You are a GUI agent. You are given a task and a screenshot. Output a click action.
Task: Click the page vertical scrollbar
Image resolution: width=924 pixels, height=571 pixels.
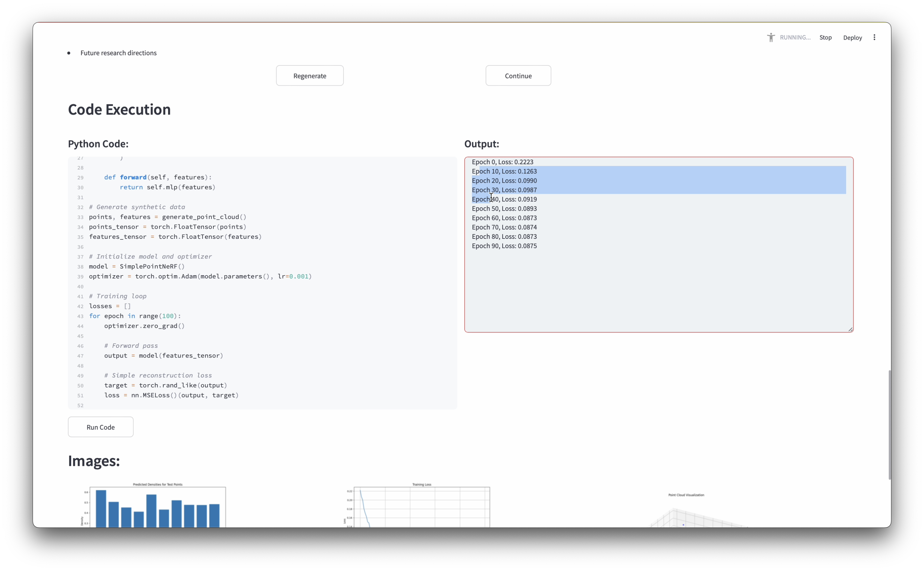click(889, 425)
